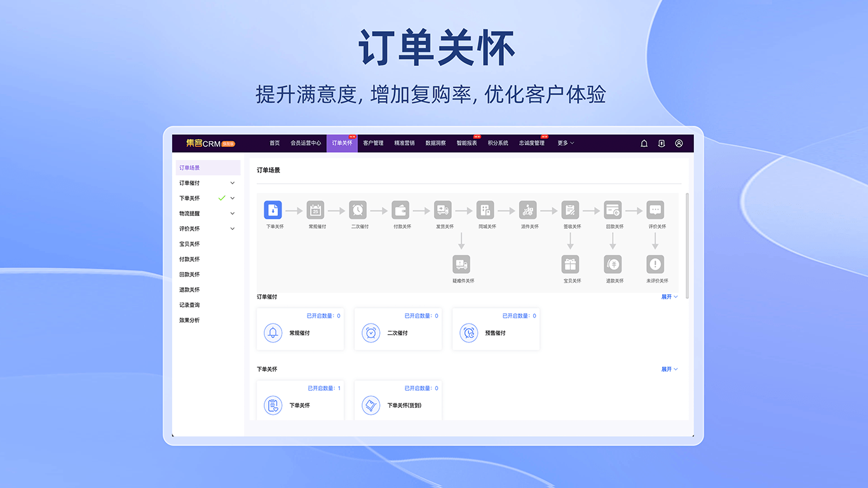The height and width of the screenshot is (488, 868).
Task: Open 退款关怀 in the sidebar
Action: point(189,290)
